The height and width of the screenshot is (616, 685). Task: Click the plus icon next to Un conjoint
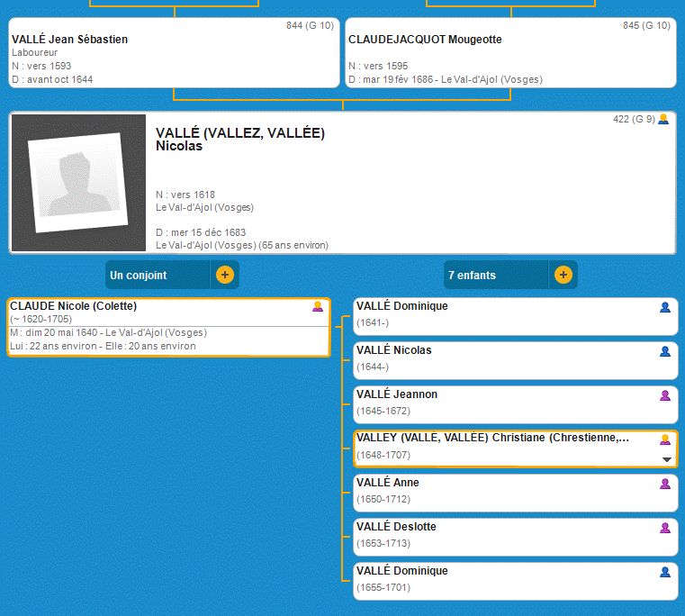pyautogui.click(x=224, y=275)
